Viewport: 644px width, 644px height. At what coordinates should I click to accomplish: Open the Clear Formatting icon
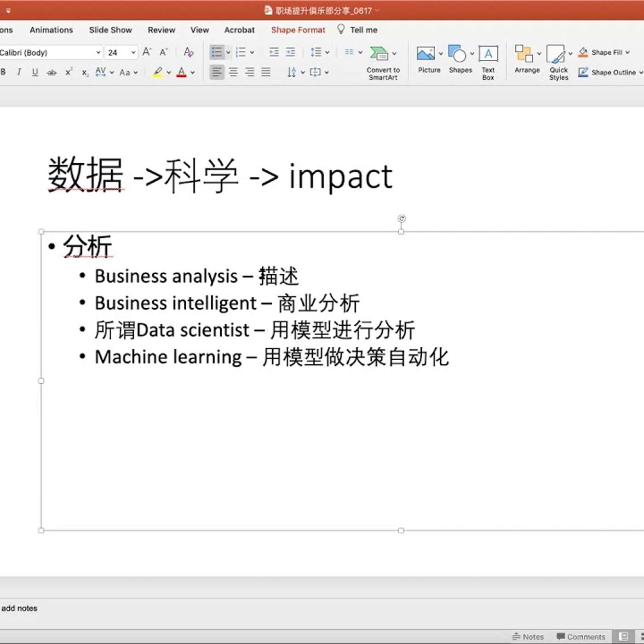188,52
